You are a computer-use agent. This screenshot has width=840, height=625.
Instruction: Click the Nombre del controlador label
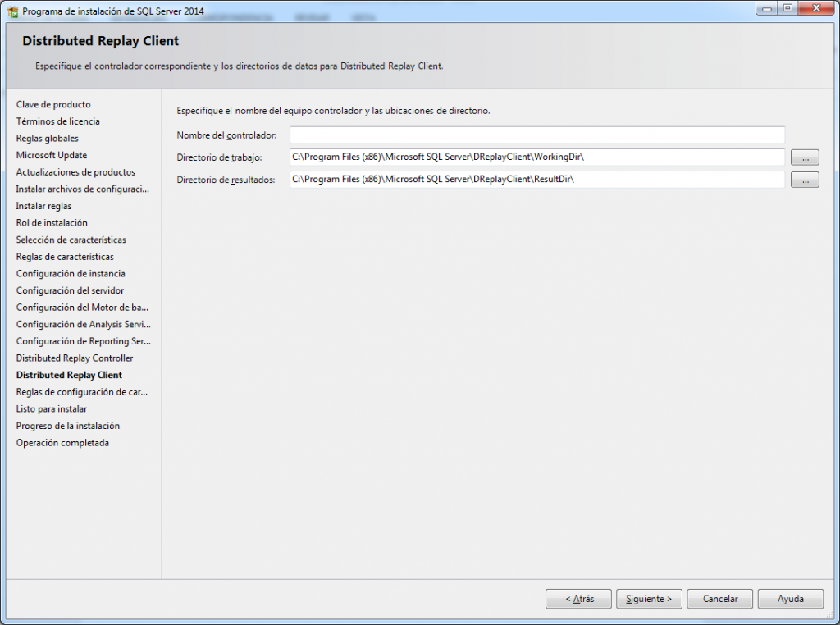226,135
